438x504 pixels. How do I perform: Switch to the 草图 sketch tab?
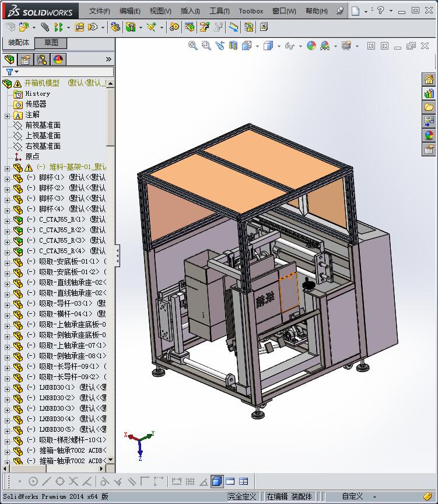pos(51,43)
